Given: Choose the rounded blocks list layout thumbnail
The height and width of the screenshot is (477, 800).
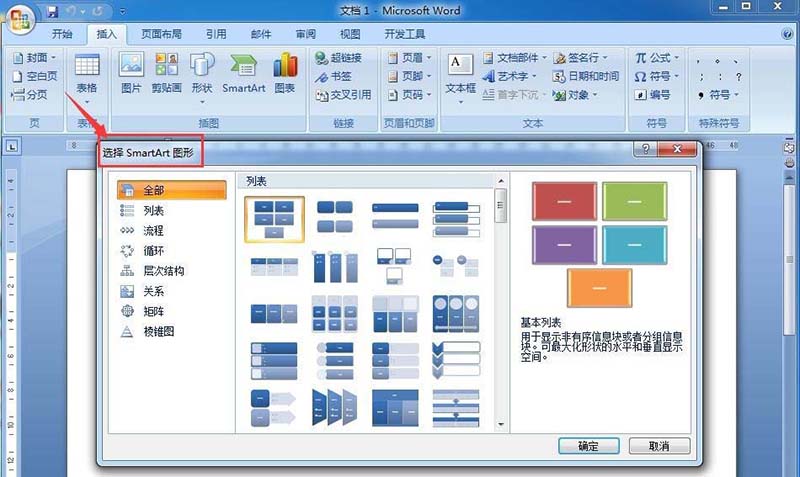Looking at the screenshot, I should pos(335,216).
